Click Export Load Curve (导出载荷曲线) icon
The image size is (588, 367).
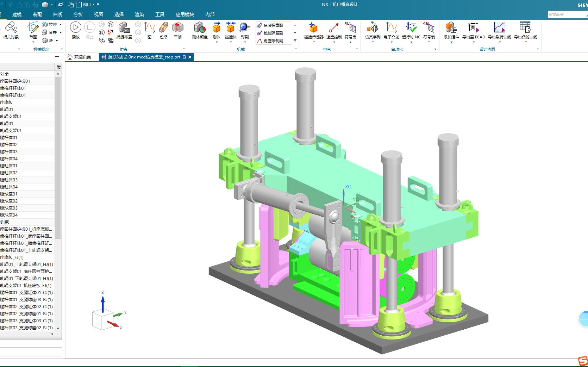pyautogui.click(x=499, y=27)
